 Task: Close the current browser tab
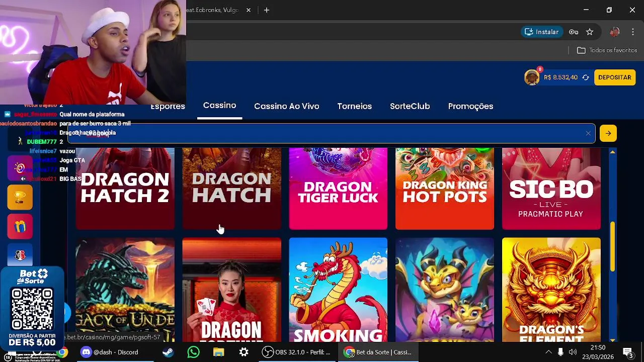pos(248,10)
